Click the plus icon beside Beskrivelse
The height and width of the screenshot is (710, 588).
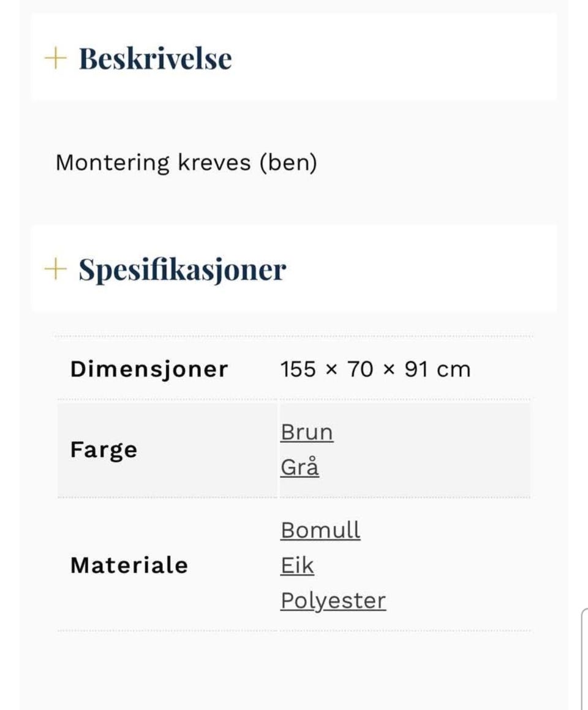[55, 58]
